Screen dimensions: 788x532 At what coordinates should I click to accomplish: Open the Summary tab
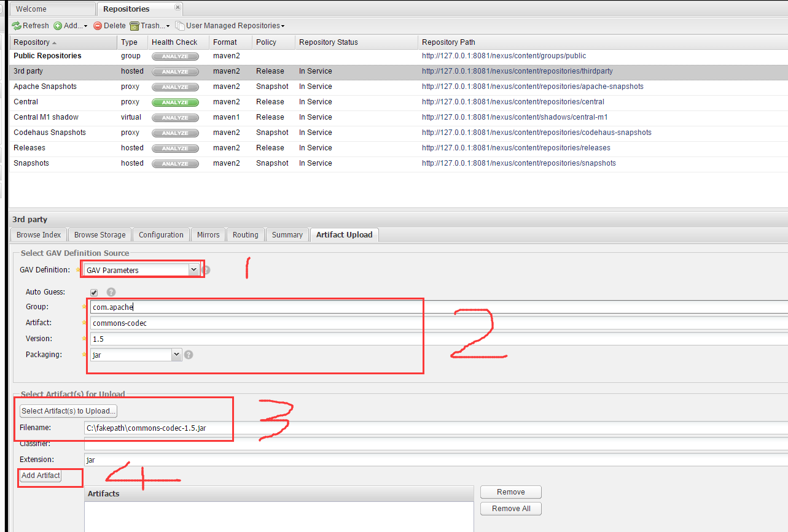pyautogui.click(x=287, y=235)
